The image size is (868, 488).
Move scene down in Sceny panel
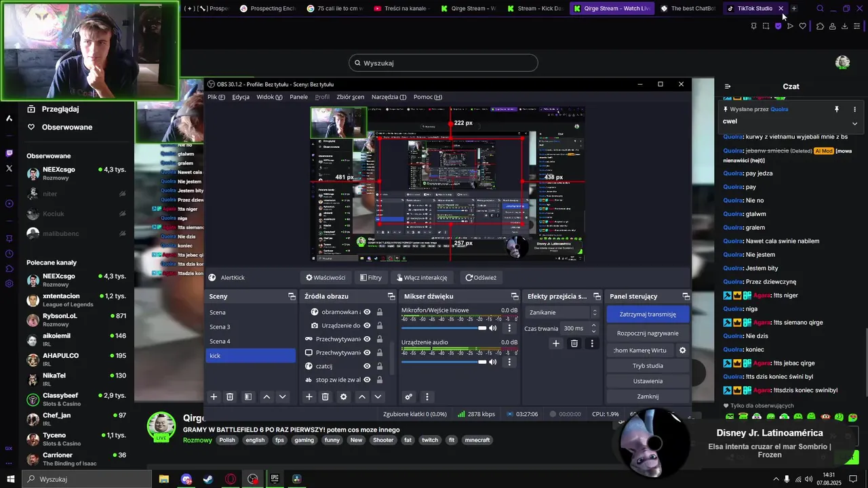[x=283, y=396]
